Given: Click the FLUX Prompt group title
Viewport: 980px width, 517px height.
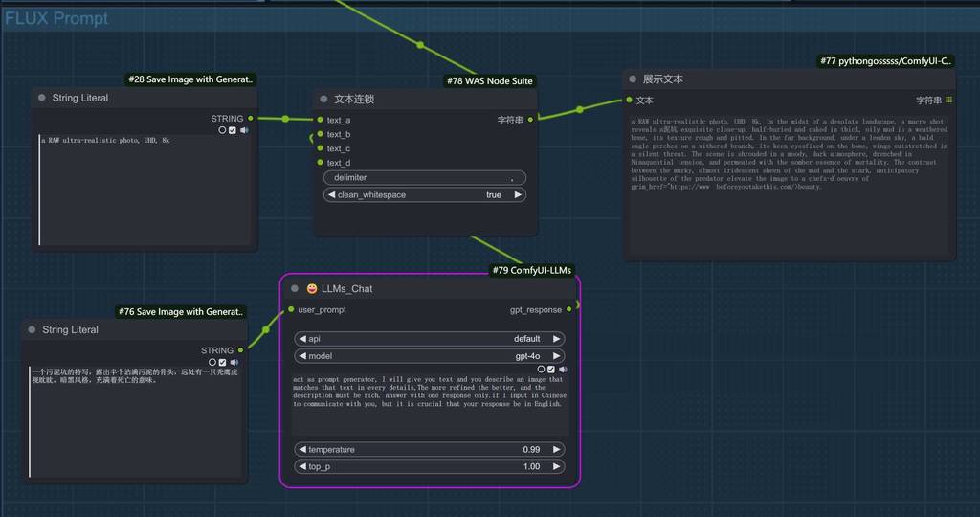Looking at the screenshot, I should (57, 18).
